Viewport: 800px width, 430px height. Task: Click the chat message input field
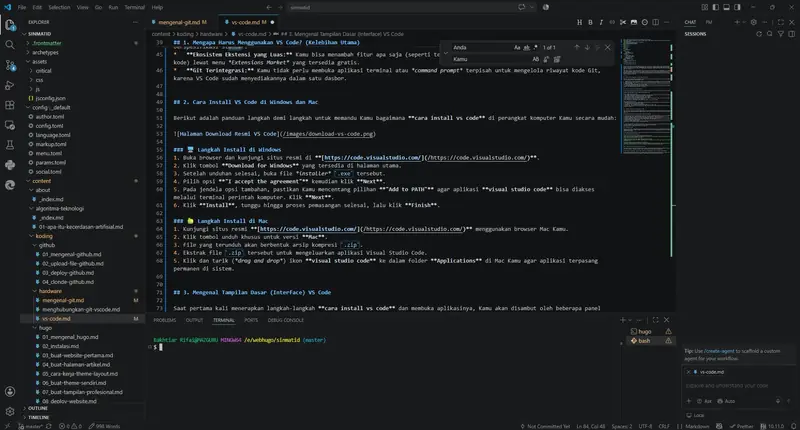pos(739,386)
